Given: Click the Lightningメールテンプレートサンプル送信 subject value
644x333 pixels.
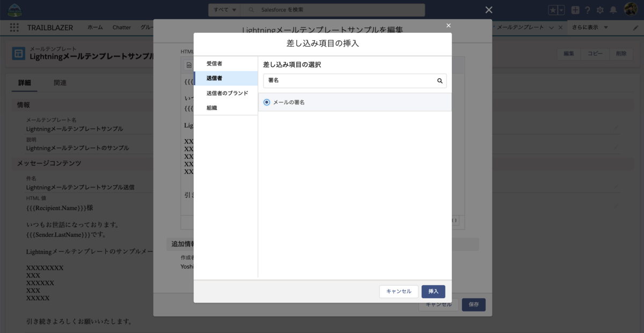Looking at the screenshot, I should 80,188.
